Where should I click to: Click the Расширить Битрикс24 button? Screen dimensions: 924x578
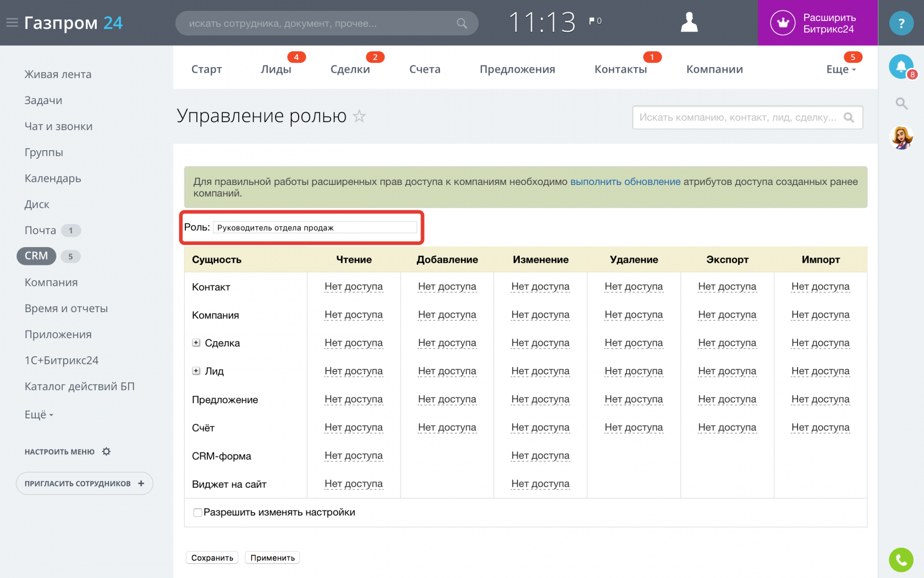click(818, 23)
